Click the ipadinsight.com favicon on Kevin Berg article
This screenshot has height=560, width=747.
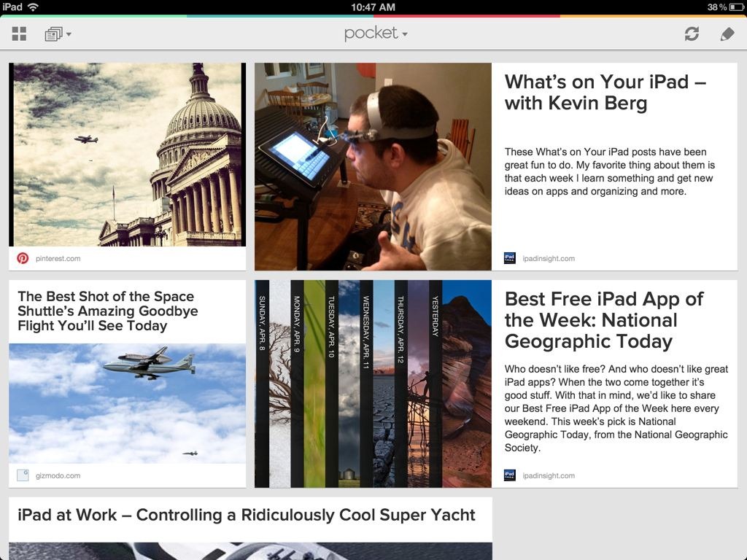[x=509, y=258]
